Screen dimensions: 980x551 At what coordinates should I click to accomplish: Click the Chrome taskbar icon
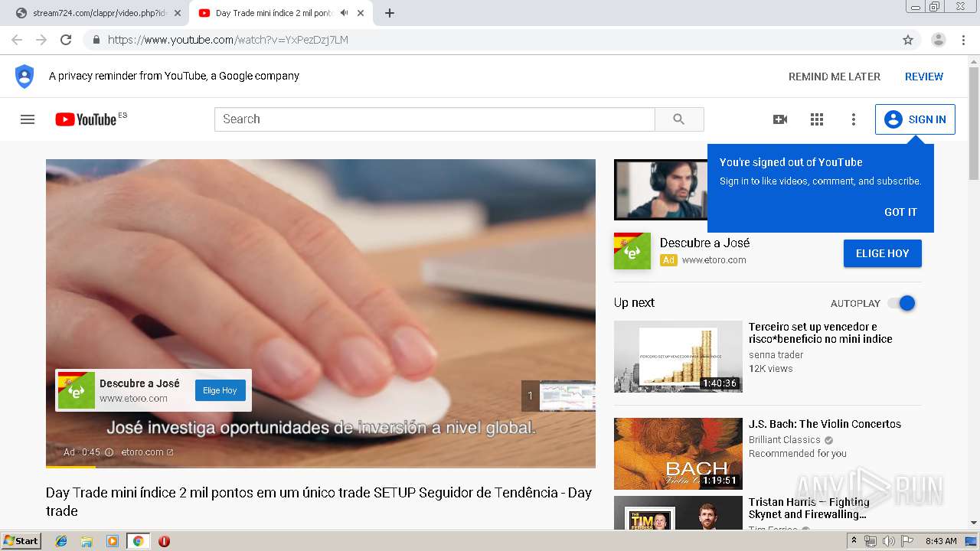tap(139, 541)
